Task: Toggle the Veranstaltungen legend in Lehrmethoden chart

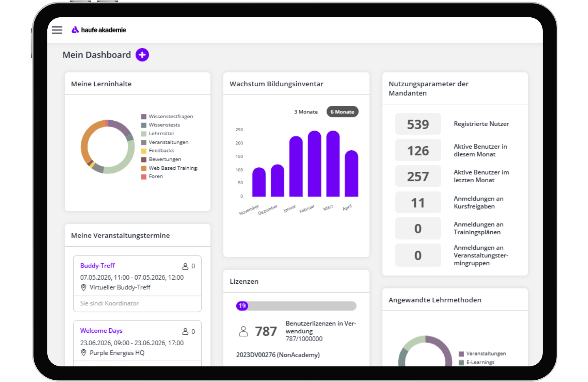Action: [482, 354]
